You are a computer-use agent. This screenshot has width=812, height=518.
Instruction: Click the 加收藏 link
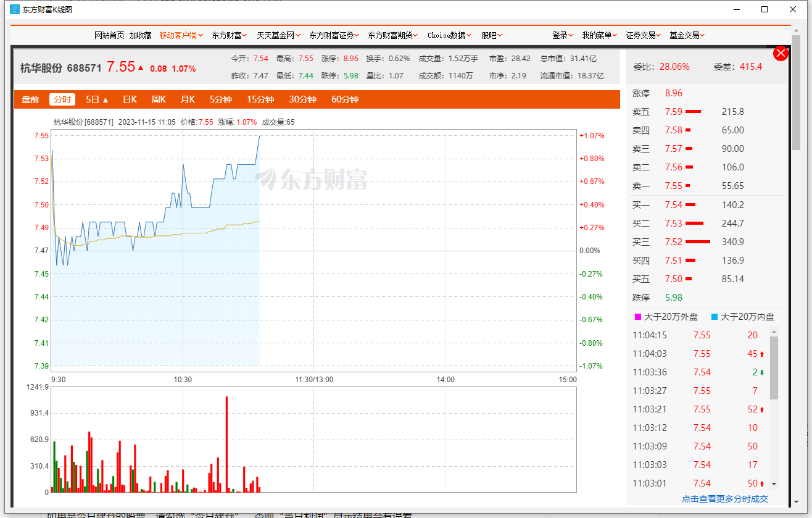click(140, 35)
